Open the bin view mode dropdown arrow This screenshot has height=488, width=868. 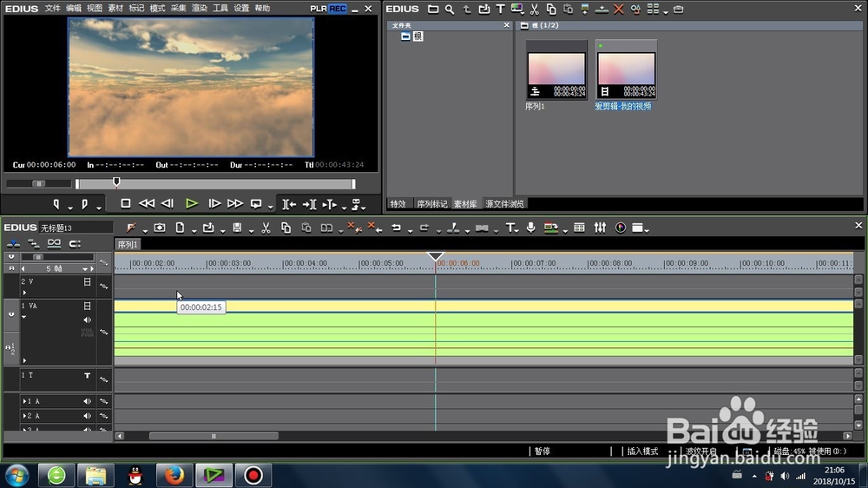tap(666, 11)
